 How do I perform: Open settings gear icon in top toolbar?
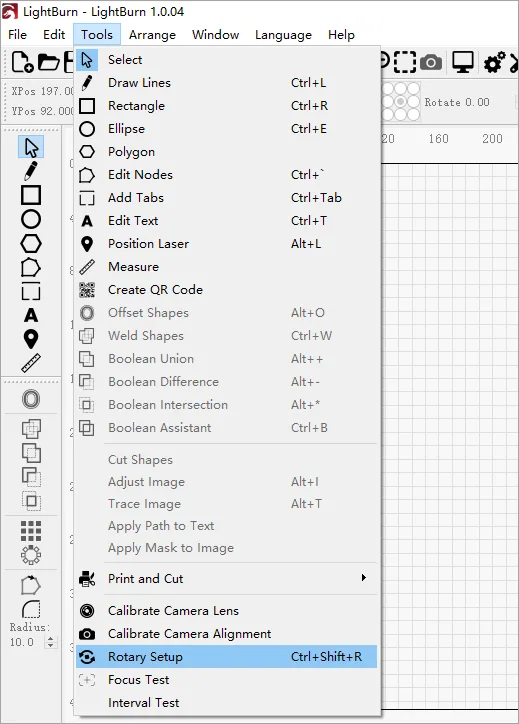point(495,62)
